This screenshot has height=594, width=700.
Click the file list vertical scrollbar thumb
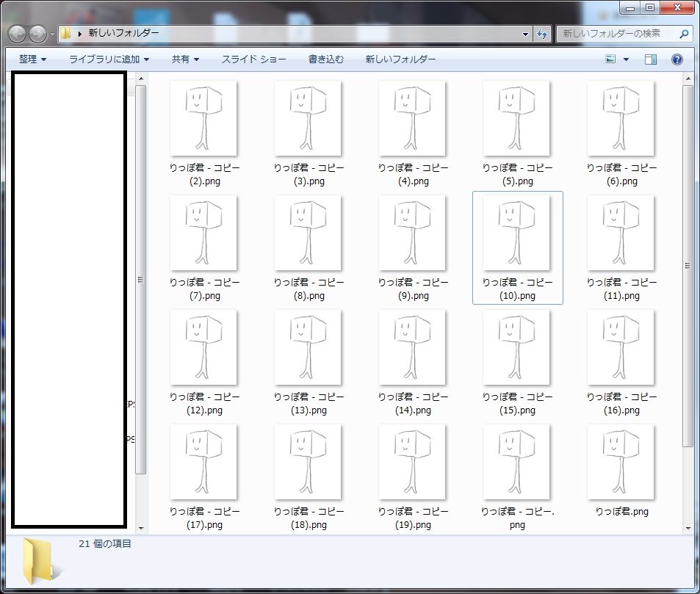[688, 266]
